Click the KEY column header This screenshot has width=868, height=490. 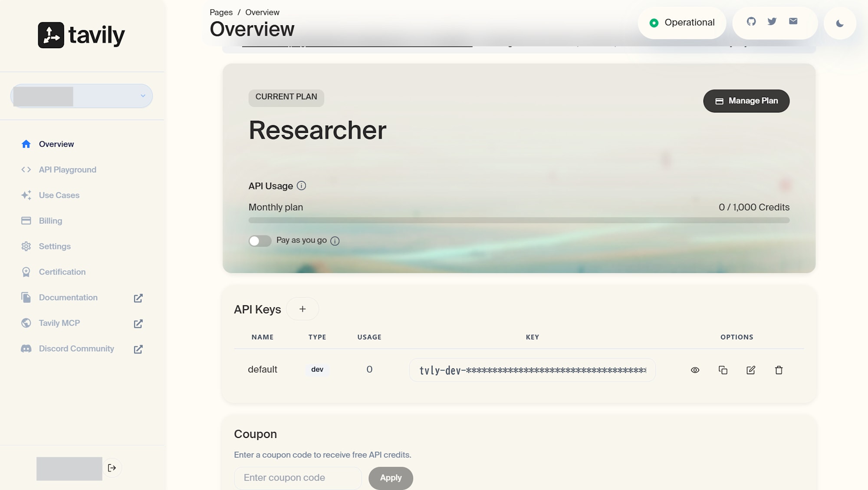point(533,337)
